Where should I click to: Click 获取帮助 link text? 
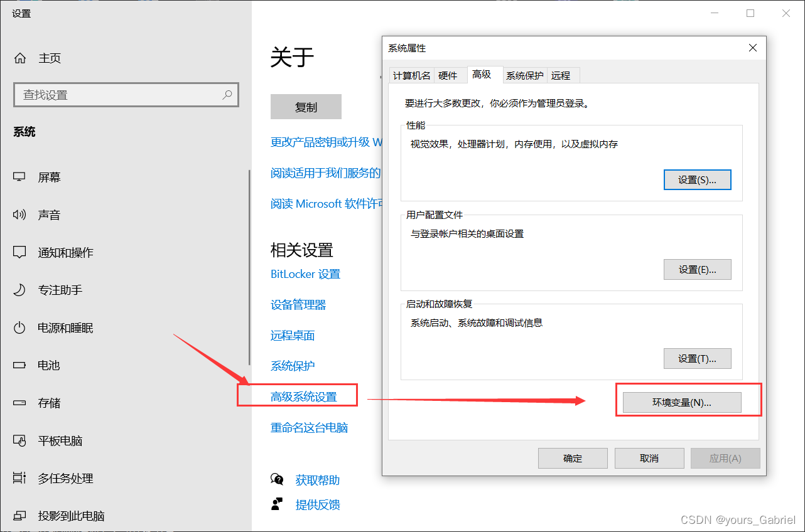point(318,480)
